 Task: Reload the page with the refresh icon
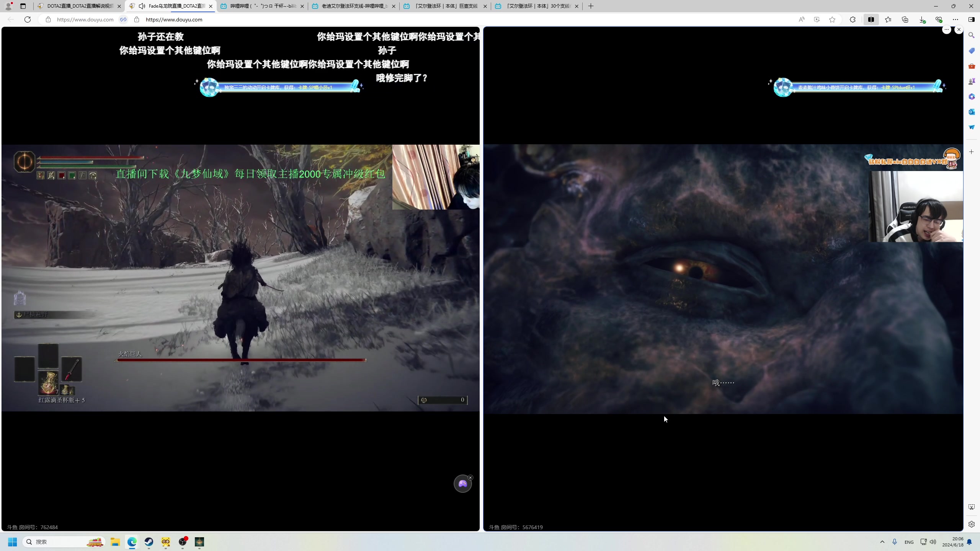click(x=28, y=20)
